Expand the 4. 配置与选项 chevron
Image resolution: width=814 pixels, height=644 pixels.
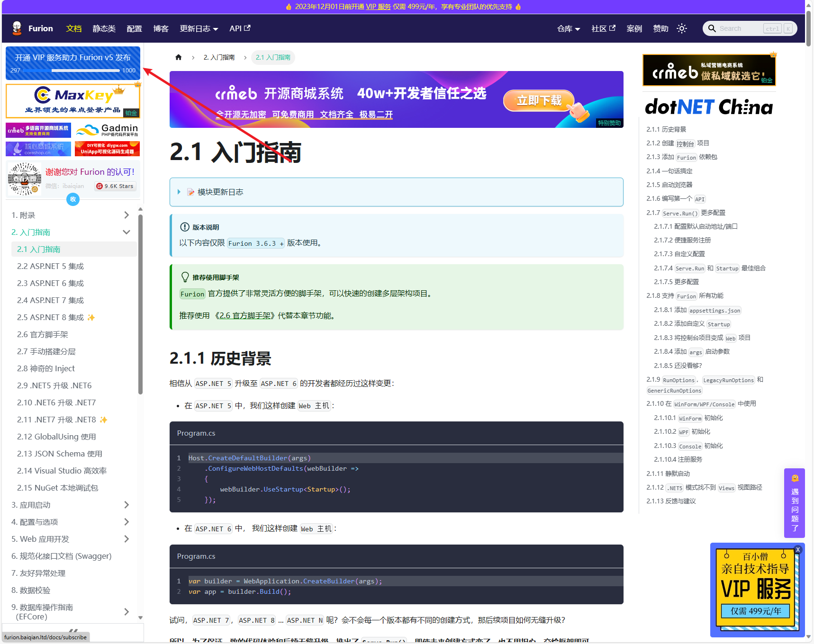127,522
